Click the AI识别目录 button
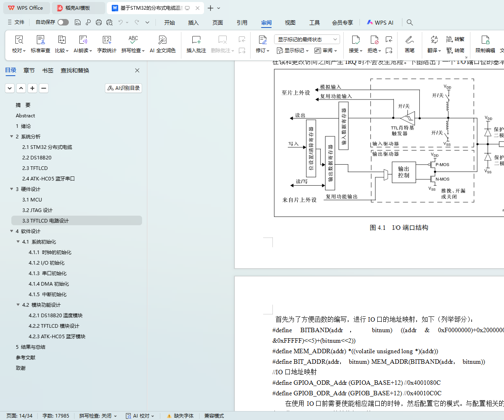The width and height of the screenshot is (504, 420). coord(123,88)
